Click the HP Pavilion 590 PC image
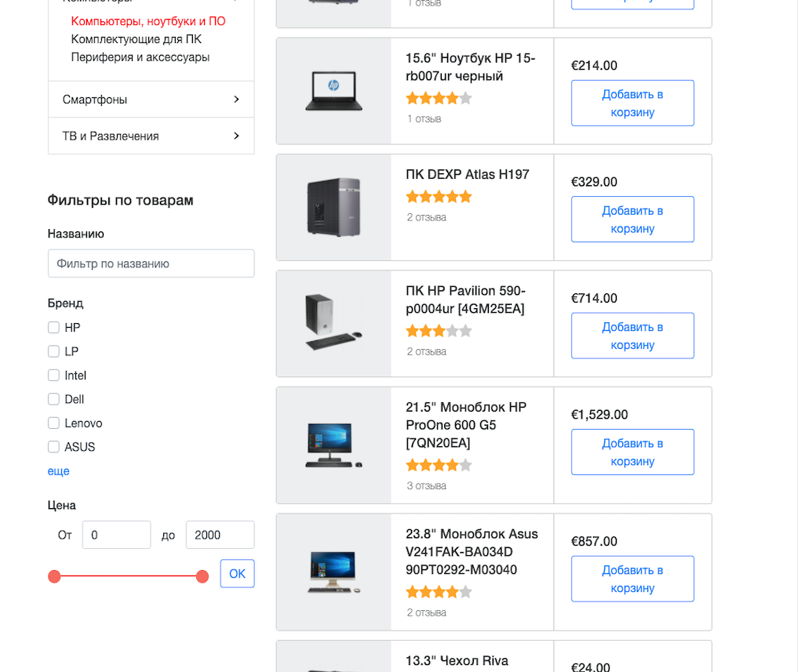The height and width of the screenshot is (672, 798). click(333, 323)
